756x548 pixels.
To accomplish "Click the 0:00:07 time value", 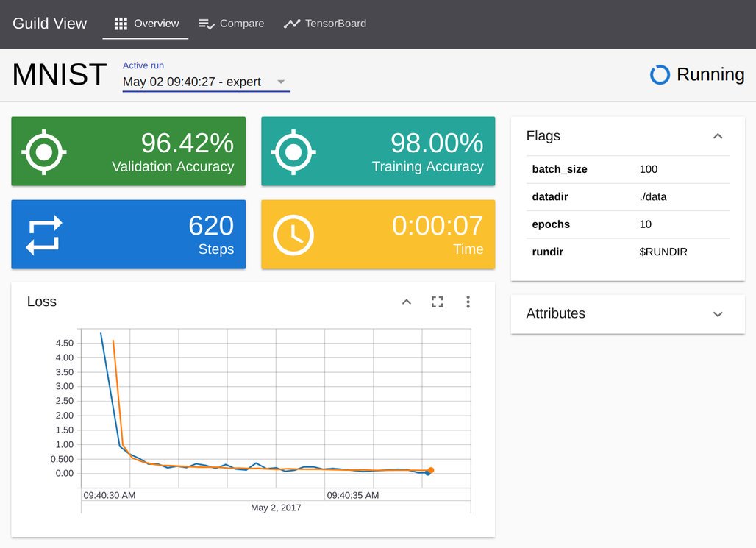I will 438,225.
